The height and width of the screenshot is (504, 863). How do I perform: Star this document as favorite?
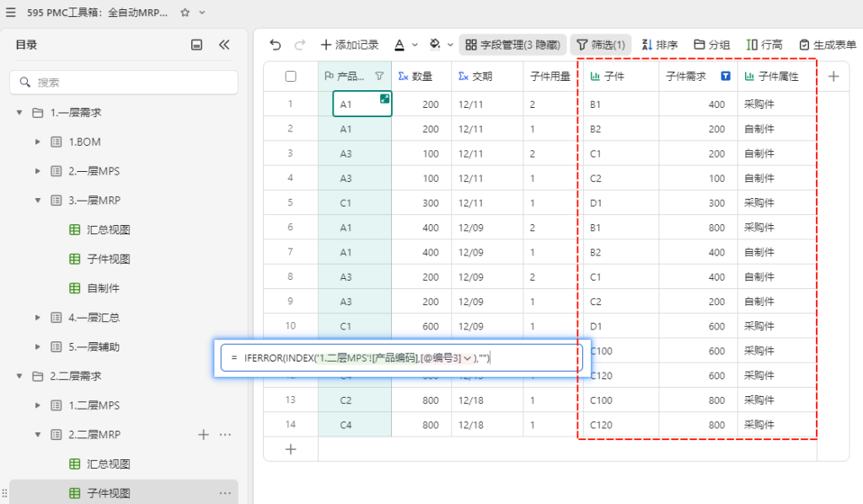pyautogui.click(x=185, y=12)
